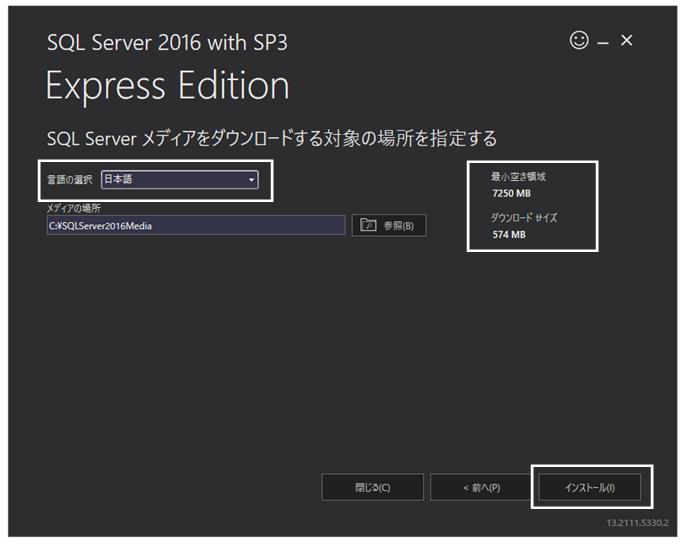The image size is (687, 545).
Task: Click the 参照(B) browse button
Action: point(389,225)
